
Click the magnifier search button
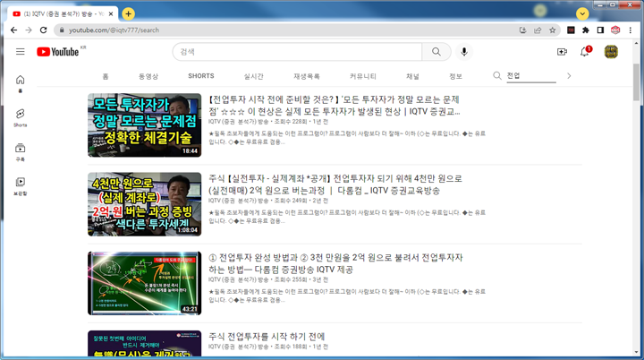pos(436,52)
